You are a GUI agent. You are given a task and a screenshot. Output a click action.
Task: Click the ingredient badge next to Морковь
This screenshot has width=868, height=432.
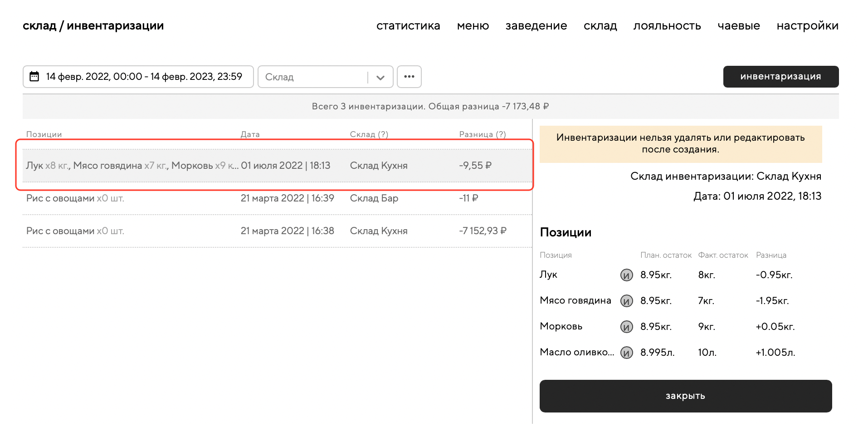pos(626,327)
